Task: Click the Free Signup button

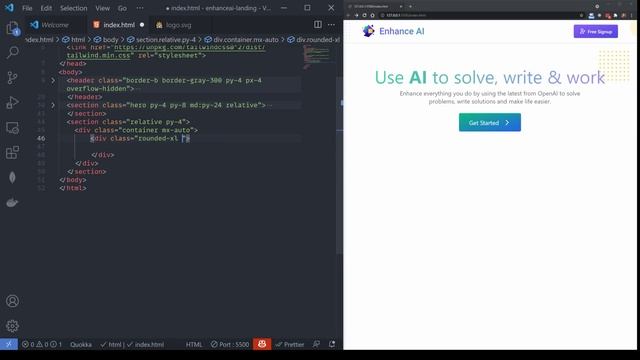Action: point(596,31)
